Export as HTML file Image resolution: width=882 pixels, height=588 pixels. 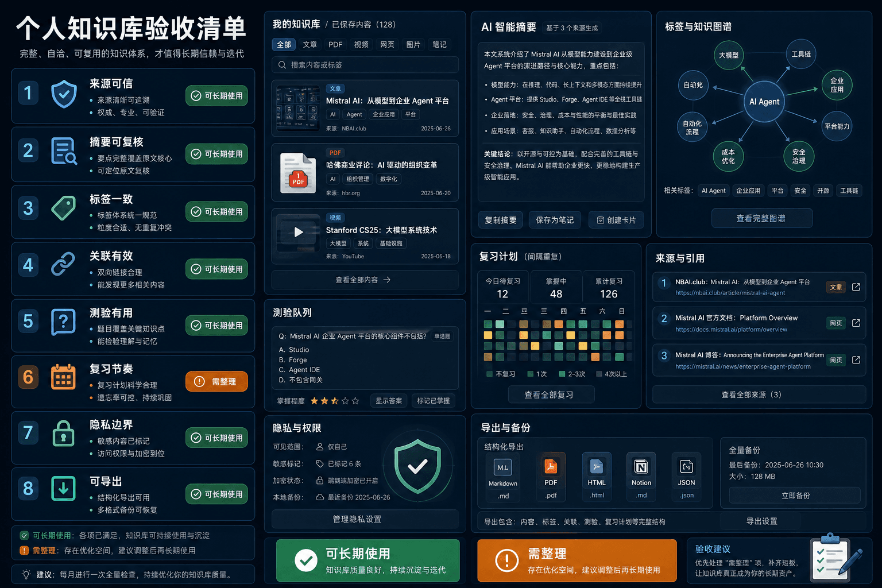(x=597, y=476)
